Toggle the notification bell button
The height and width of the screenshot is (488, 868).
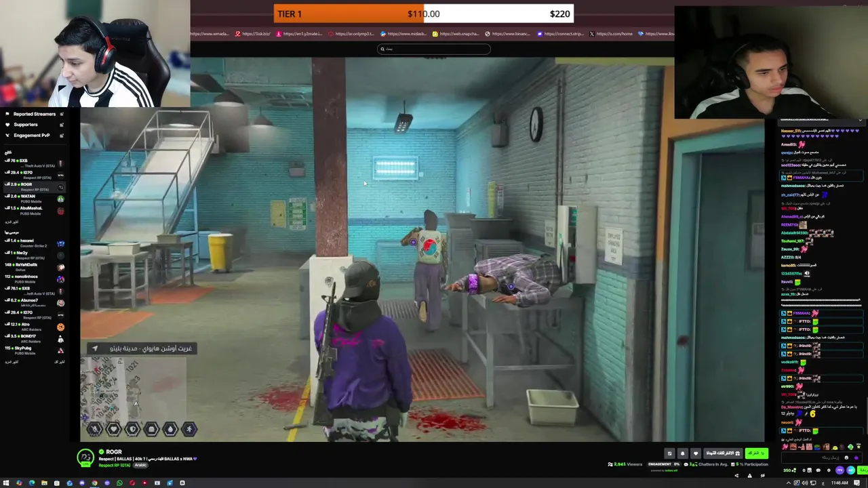683,453
